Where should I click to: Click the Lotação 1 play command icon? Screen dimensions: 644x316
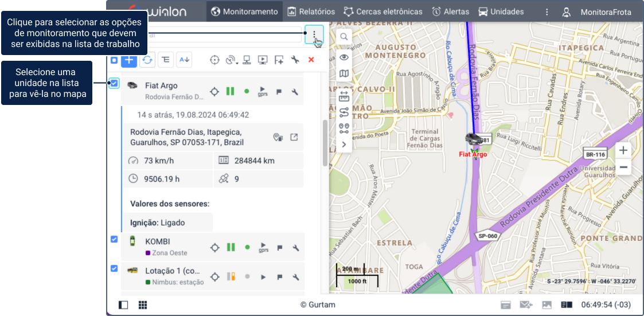pyautogui.click(x=263, y=277)
